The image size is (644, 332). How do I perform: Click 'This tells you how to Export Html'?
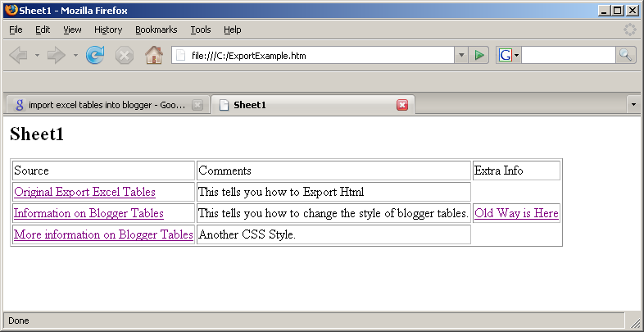point(281,192)
